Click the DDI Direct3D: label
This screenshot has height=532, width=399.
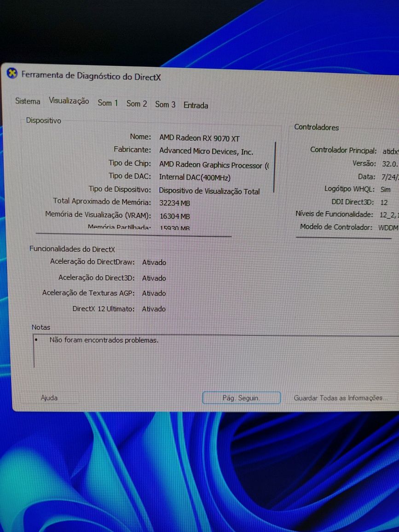pyautogui.click(x=353, y=202)
